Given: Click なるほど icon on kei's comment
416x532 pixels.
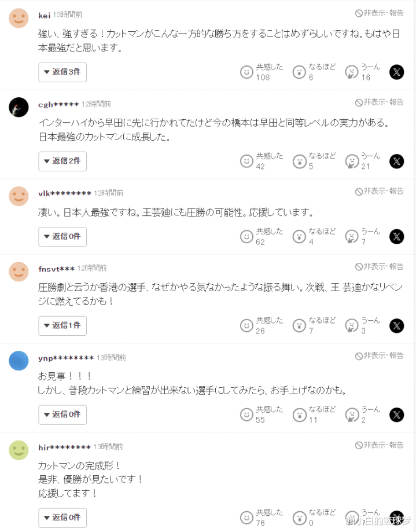Looking at the screenshot, I should tap(299, 72).
